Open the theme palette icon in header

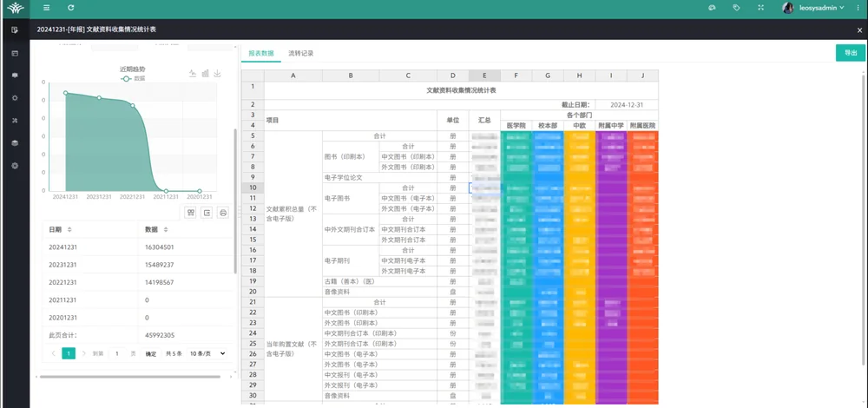click(x=712, y=8)
